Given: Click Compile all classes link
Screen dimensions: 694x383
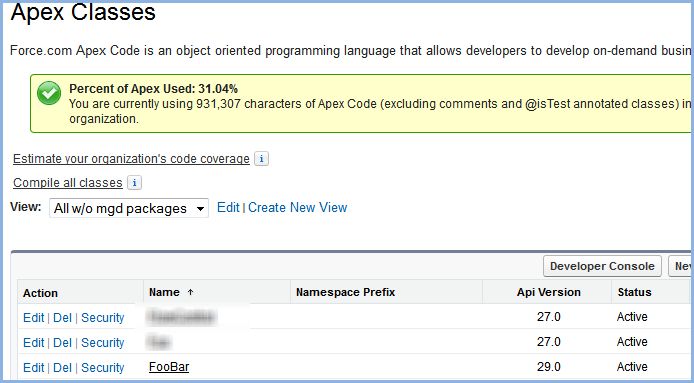Looking at the screenshot, I should pos(68,183).
